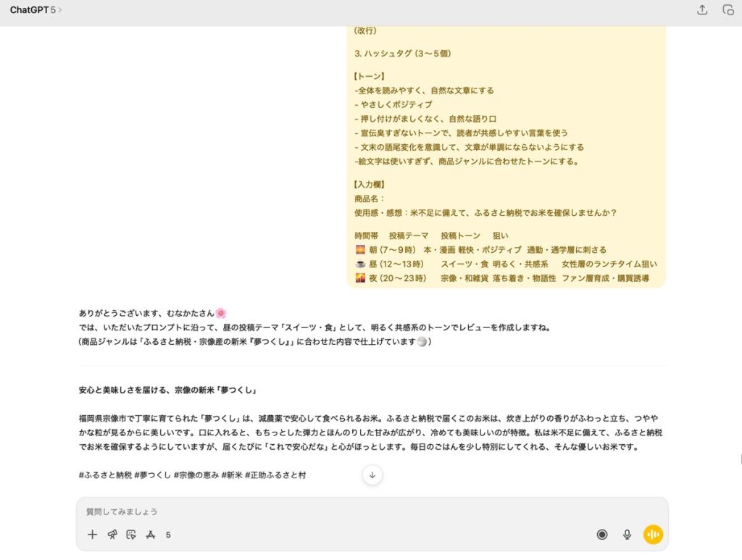The height and width of the screenshot is (560, 742).
Task: Open the apps tool icon
Action: tap(151, 535)
